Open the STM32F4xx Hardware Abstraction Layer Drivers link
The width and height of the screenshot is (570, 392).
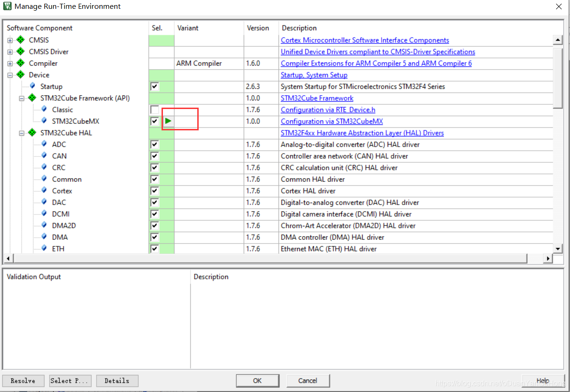pyautogui.click(x=362, y=133)
